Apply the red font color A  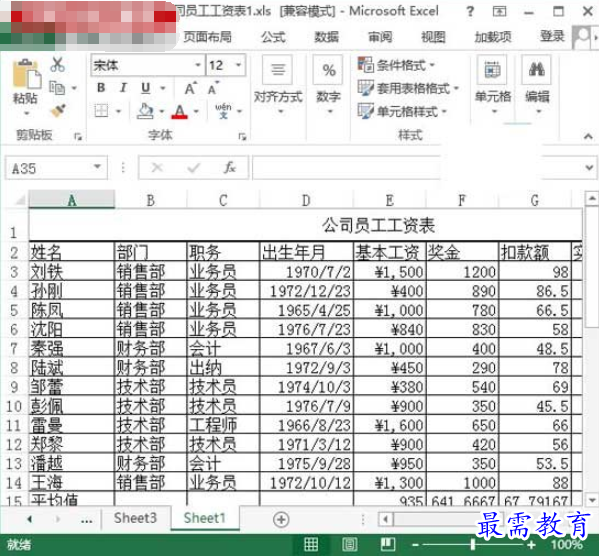[180, 111]
